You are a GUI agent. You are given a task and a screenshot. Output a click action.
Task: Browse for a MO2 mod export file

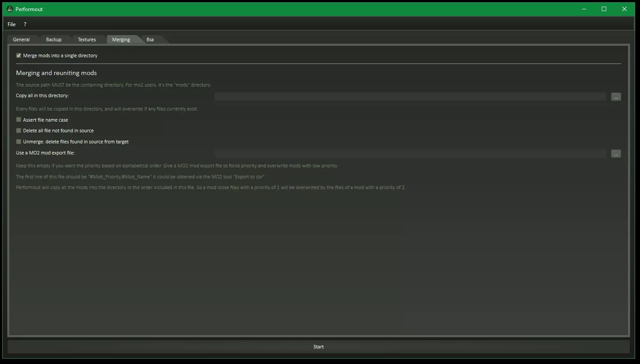point(616,154)
